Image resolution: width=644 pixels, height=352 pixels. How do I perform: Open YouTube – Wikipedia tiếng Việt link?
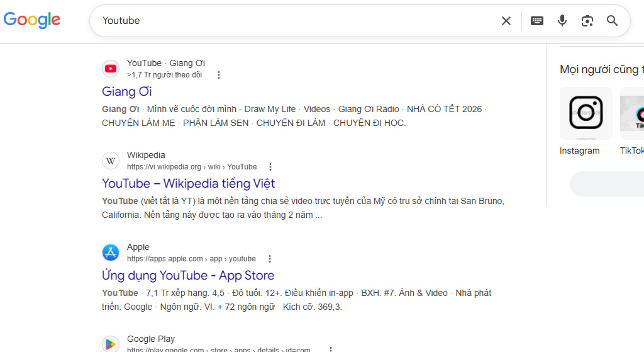click(x=189, y=183)
